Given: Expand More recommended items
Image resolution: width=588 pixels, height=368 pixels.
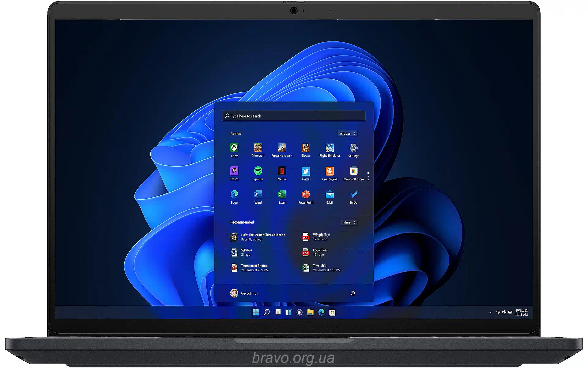Looking at the screenshot, I should click(349, 222).
